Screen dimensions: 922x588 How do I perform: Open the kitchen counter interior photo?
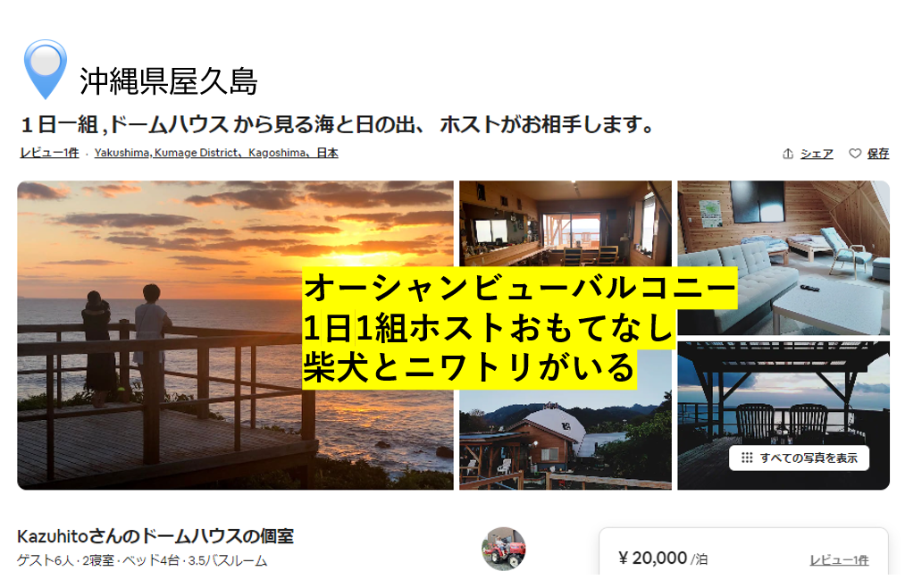coord(565,223)
